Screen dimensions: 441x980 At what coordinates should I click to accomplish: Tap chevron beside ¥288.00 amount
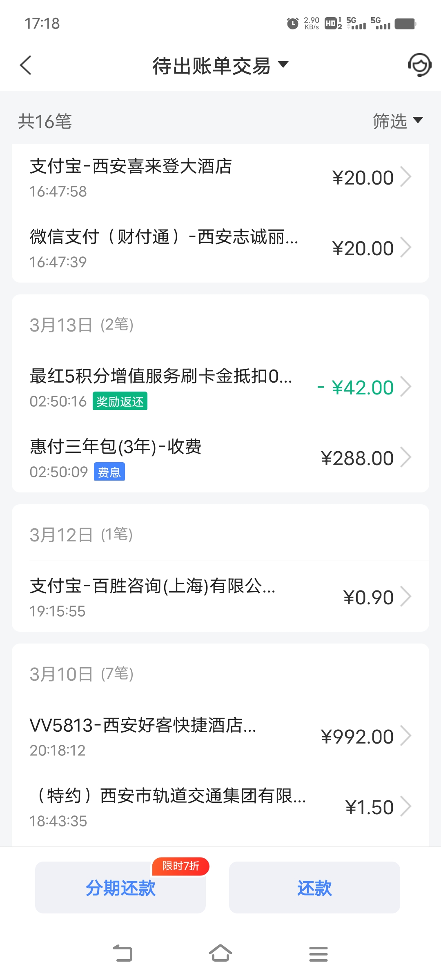point(406,457)
